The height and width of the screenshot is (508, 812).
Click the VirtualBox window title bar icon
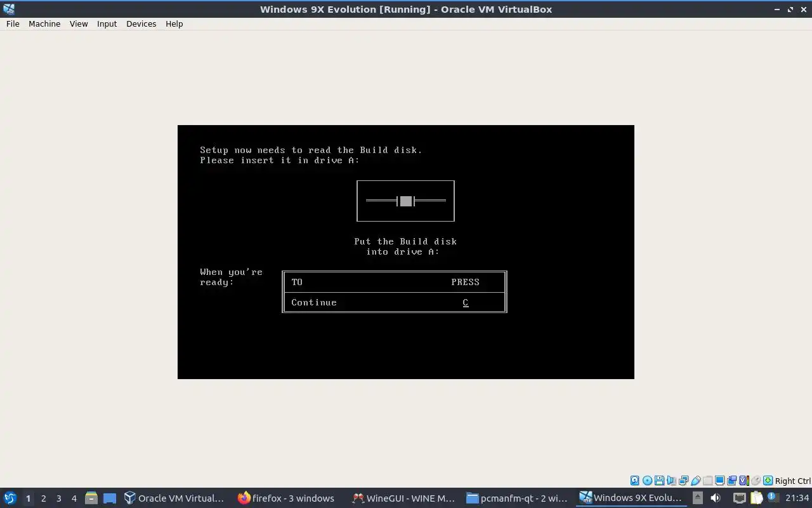pos(8,9)
